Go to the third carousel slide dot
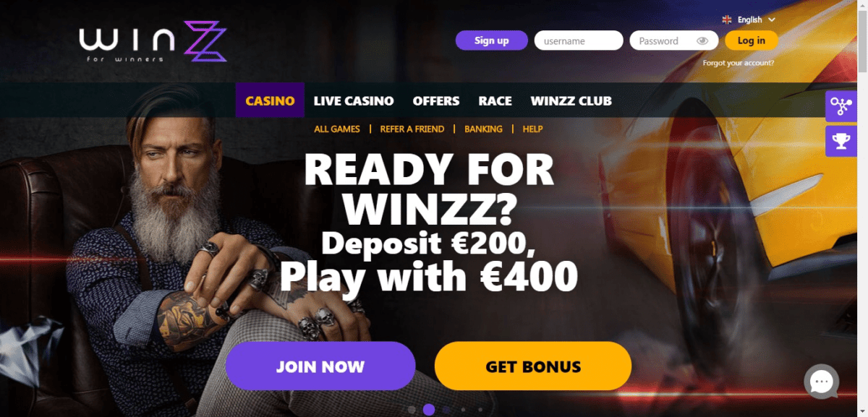This screenshot has width=868, height=417. pyautogui.click(x=446, y=410)
